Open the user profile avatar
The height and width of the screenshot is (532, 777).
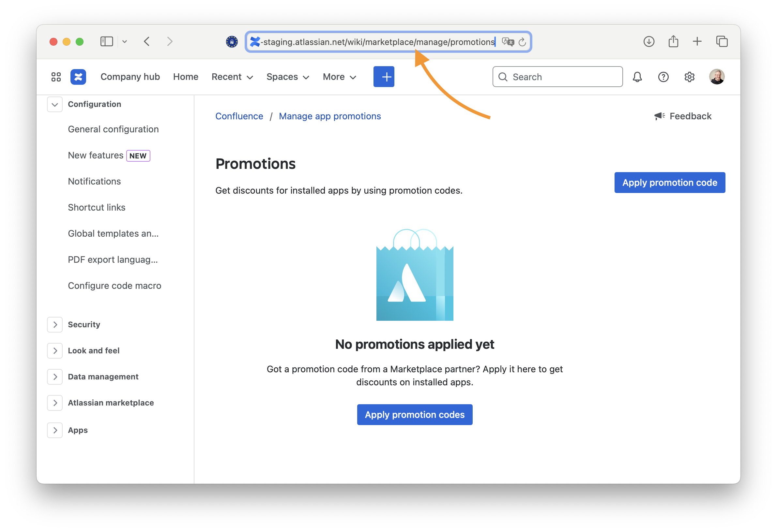coord(717,77)
